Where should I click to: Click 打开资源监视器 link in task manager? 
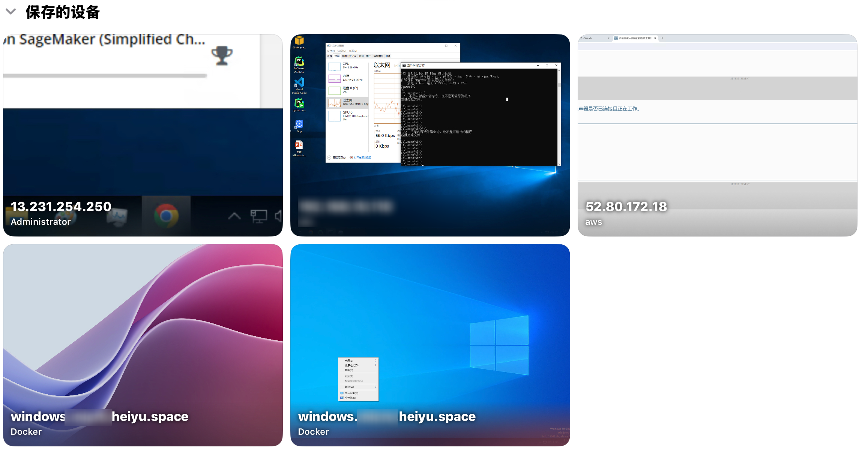tap(362, 158)
